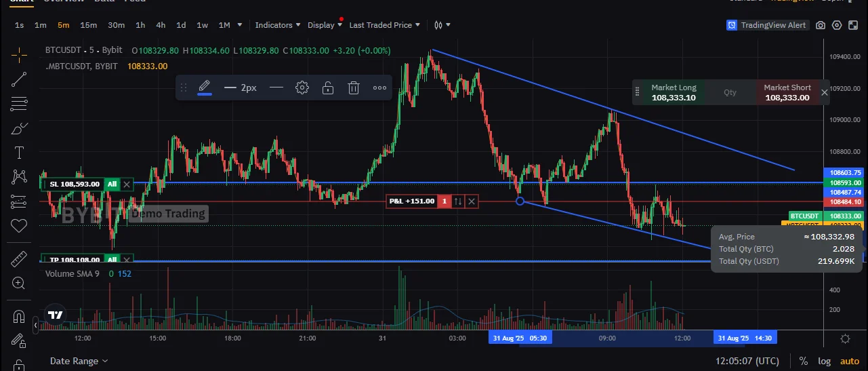The height and width of the screenshot is (371, 868).
Task: Cancel the SL 108,593.00 order
Action: pyautogui.click(x=127, y=184)
